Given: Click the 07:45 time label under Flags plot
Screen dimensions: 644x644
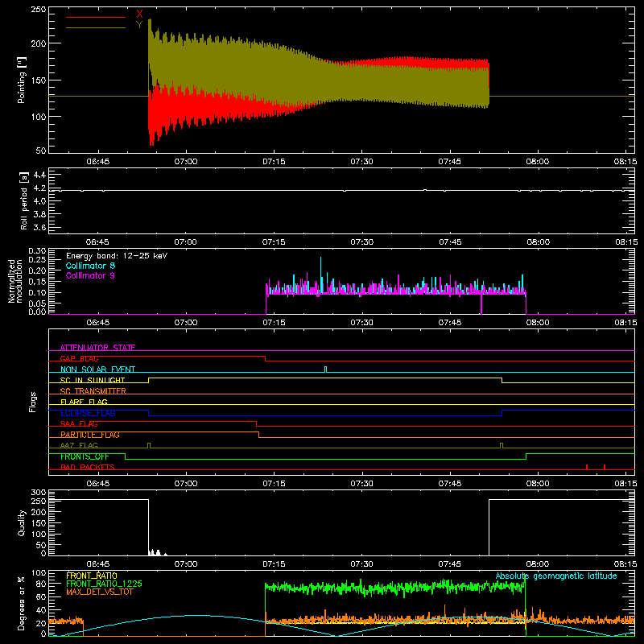Looking at the screenshot, I should click(450, 484).
